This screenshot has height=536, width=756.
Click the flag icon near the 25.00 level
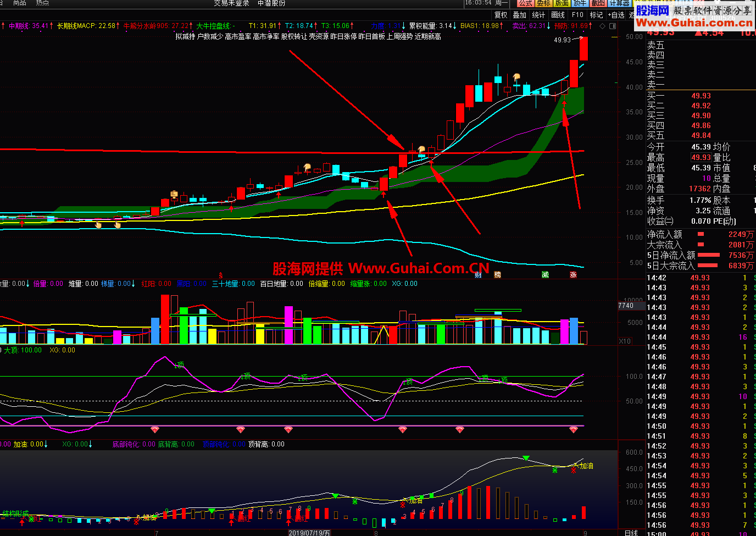coord(307,167)
